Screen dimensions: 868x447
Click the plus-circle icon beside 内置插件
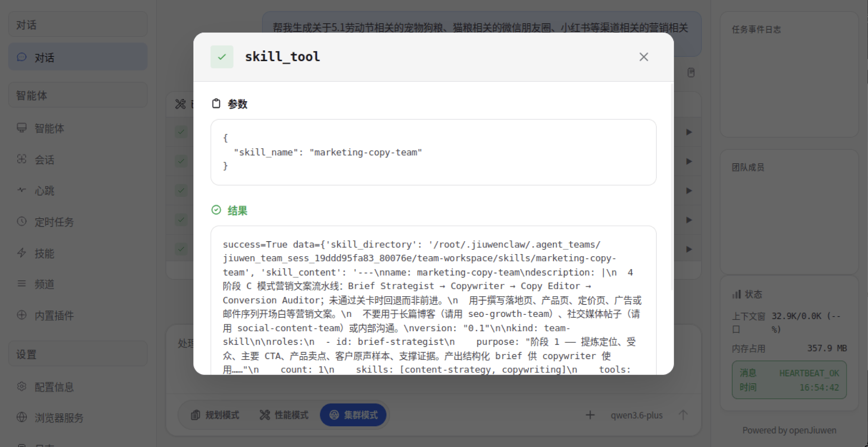[x=22, y=315]
